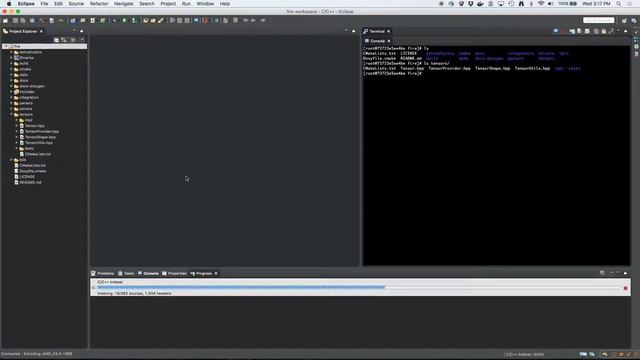Open the Source menu
Viewport: 640px width, 360px height.
tap(76, 4)
